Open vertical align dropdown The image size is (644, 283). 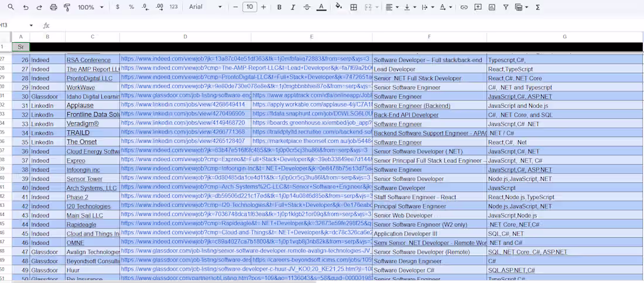click(x=410, y=7)
